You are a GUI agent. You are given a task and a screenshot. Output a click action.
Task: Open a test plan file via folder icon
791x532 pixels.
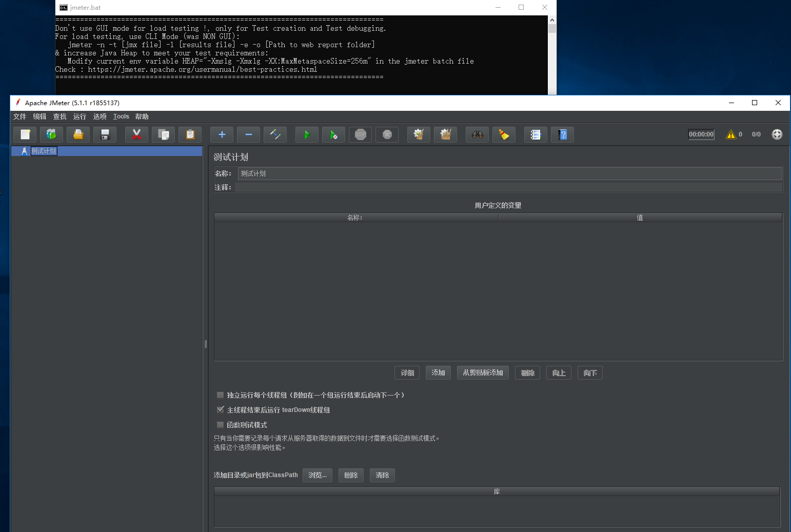coord(78,134)
